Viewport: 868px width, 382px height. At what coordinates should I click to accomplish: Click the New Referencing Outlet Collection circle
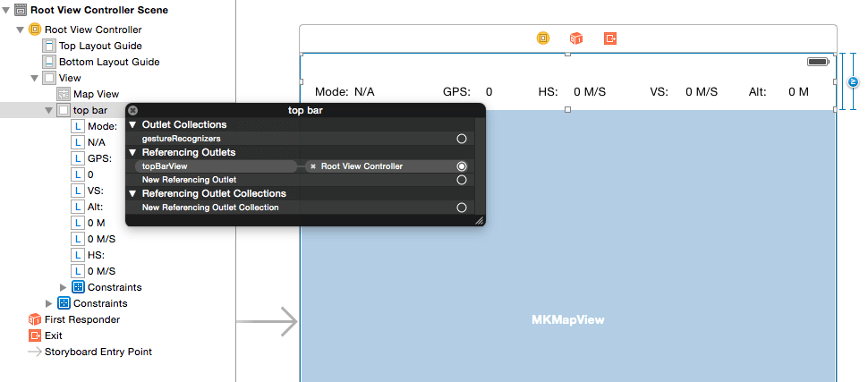(462, 208)
